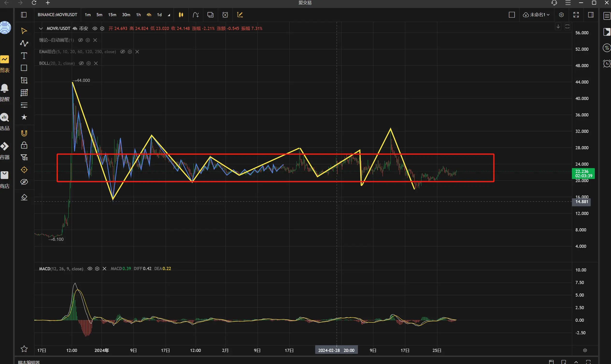Open the order swap arrows icon

607,48
